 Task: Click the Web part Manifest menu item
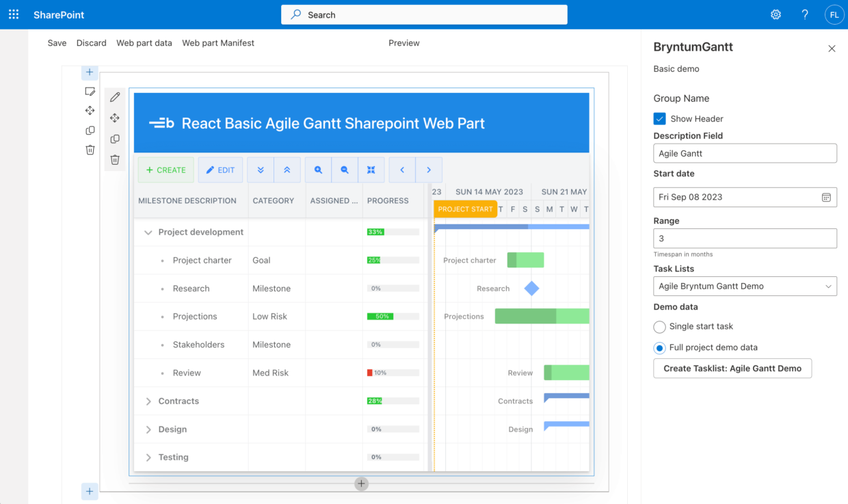click(217, 42)
